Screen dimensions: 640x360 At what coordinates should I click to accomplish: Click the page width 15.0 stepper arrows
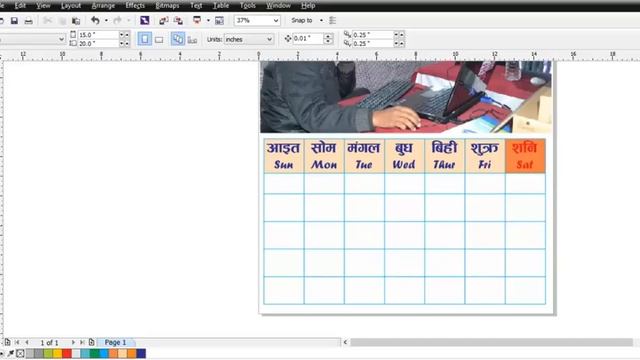(124, 35)
